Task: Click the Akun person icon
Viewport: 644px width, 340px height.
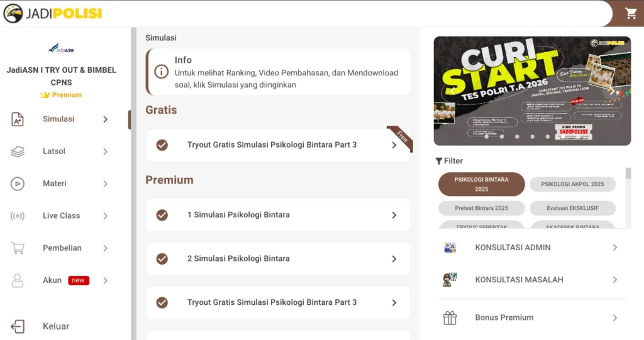Action: tap(17, 280)
